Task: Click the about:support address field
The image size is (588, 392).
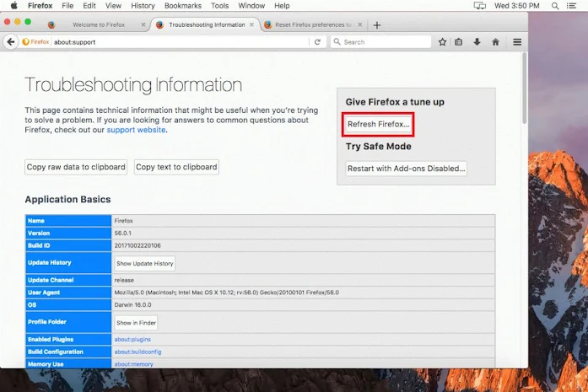Action: click(180, 42)
